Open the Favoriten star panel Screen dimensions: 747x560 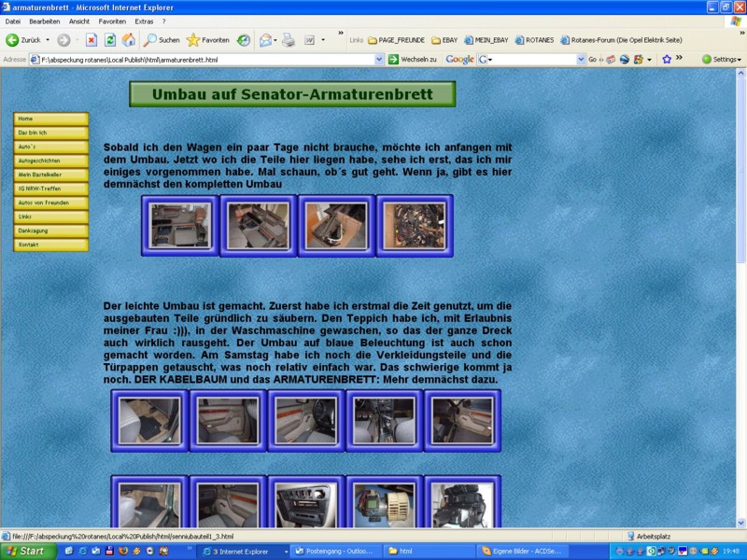click(207, 40)
